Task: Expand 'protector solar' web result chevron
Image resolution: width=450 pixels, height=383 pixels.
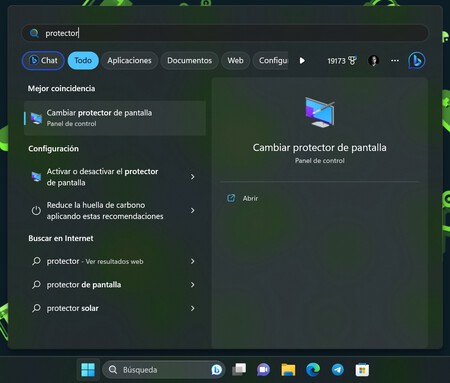Action: 192,308
